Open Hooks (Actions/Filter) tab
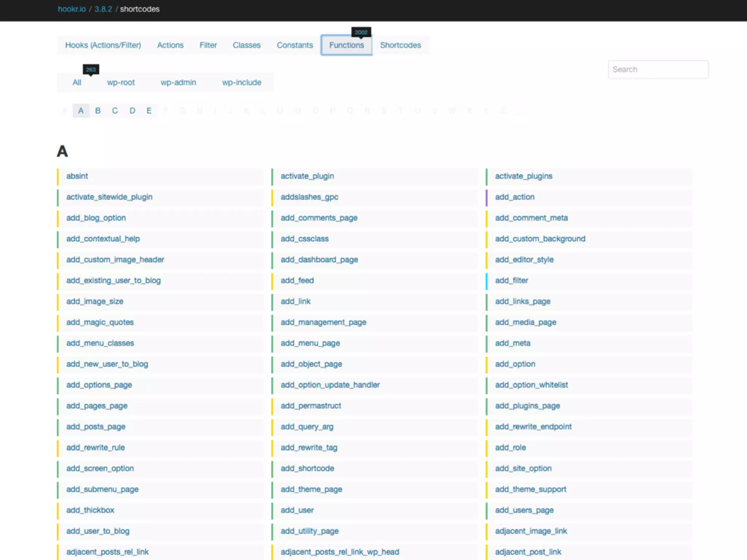This screenshot has width=747, height=560. [x=103, y=45]
